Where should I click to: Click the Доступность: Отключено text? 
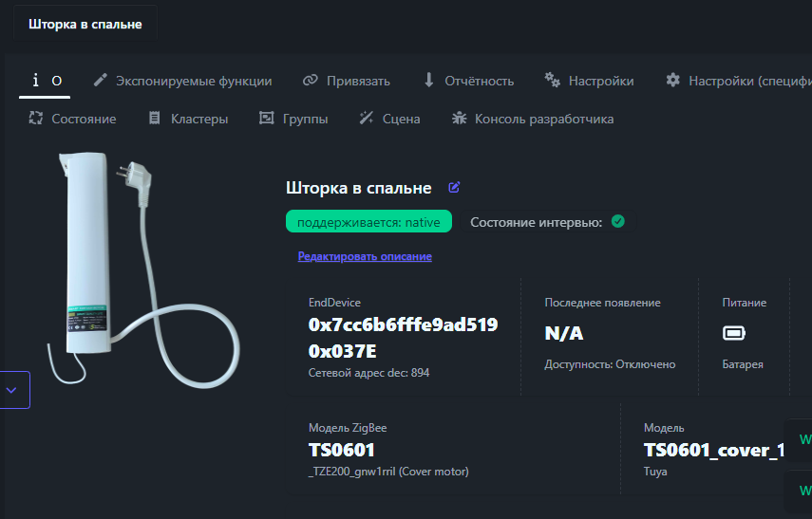pyautogui.click(x=610, y=364)
